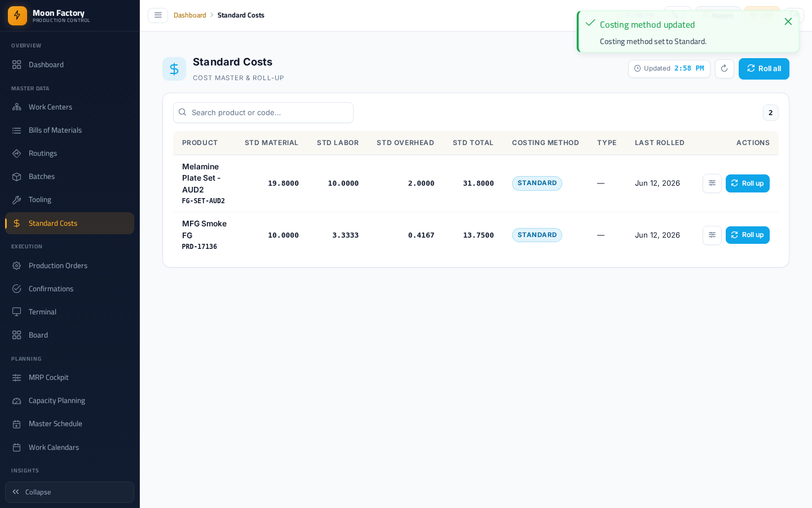
Task: Sort by Costing Method column header
Action: coord(545,143)
